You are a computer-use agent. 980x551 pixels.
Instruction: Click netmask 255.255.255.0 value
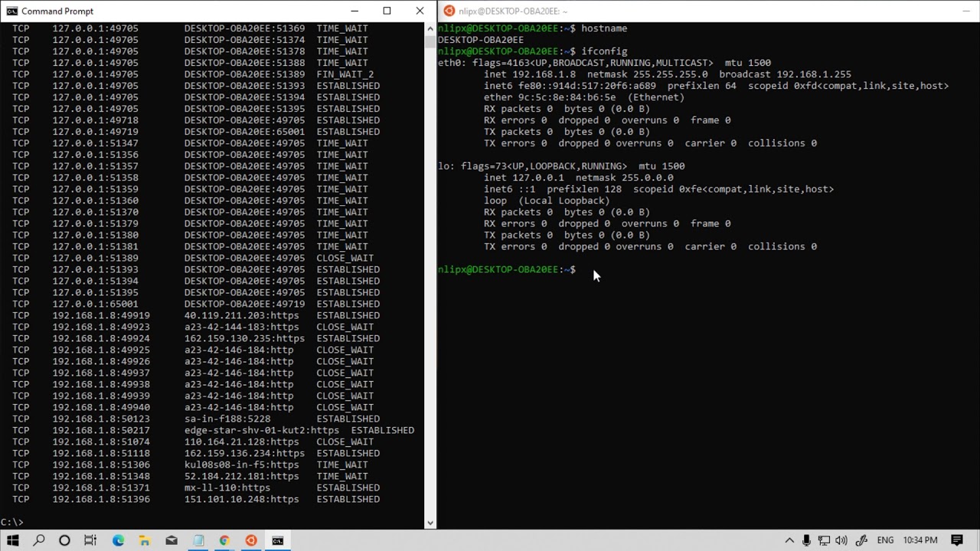pos(671,74)
